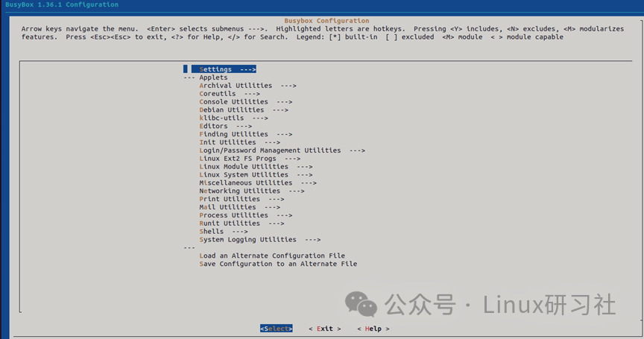Open the Editors submenu
The image size is (644, 339).
coord(226,127)
